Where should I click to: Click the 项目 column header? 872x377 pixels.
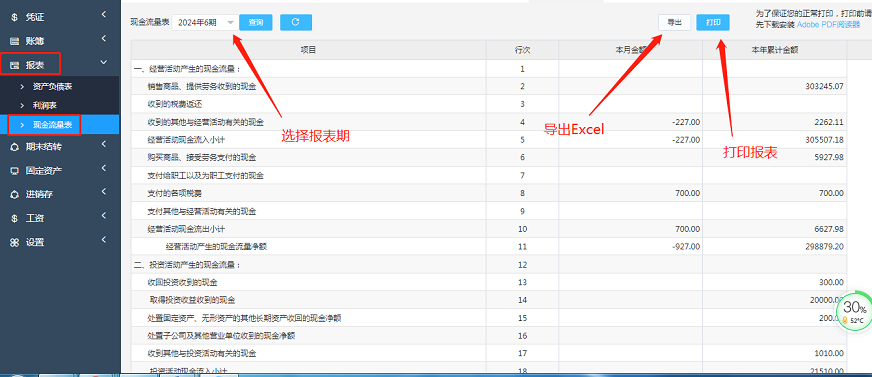point(308,49)
